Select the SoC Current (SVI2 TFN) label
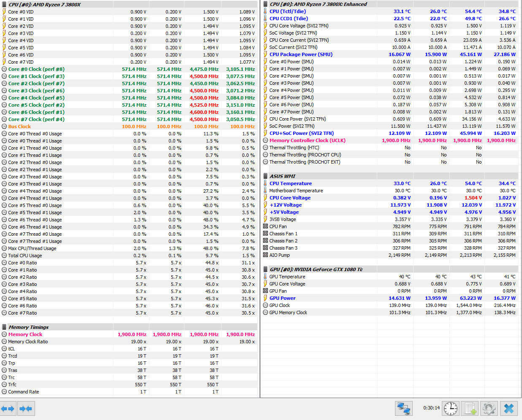The image size is (522, 420). tap(293, 47)
